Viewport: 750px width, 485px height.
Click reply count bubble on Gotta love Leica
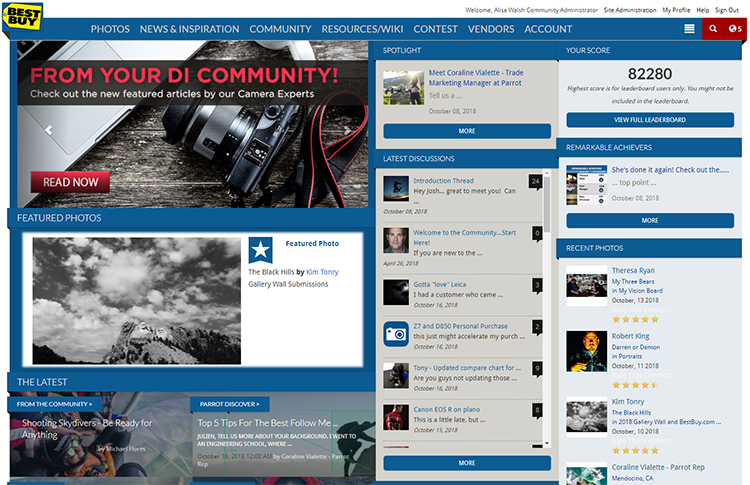(x=537, y=286)
